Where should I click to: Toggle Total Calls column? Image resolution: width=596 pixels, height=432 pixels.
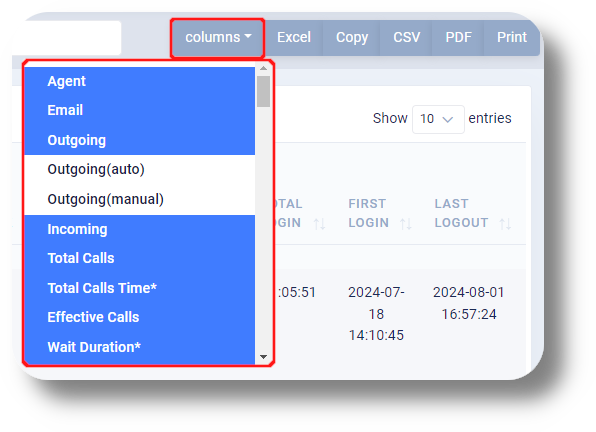(x=139, y=258)
